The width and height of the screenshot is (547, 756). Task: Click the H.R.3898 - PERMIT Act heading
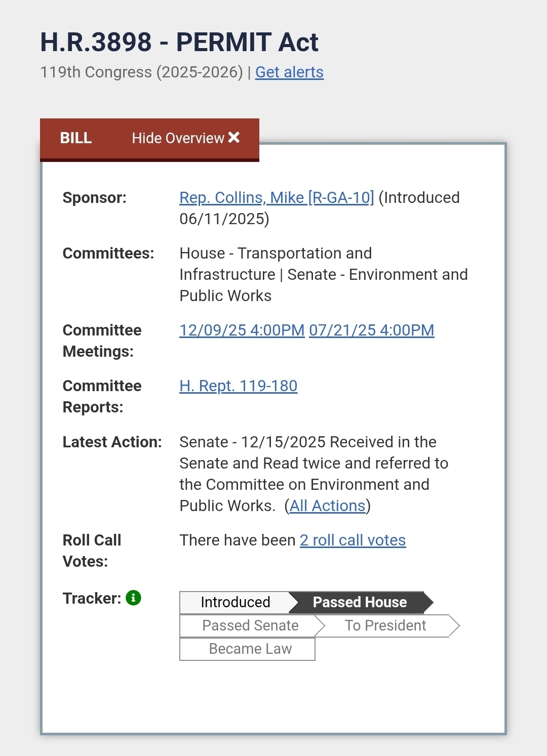(x=179, y=42)
